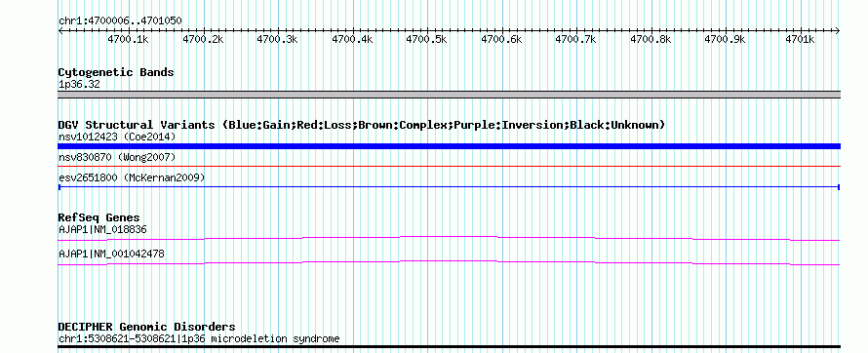Click the 4700.4k ruler tick label

point(353,39)
